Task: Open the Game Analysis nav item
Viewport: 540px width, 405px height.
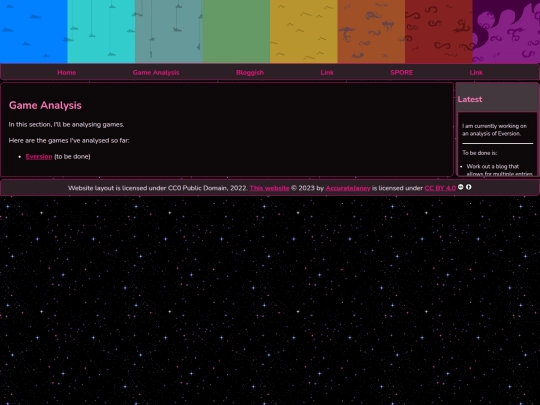Action: point(156,72)
